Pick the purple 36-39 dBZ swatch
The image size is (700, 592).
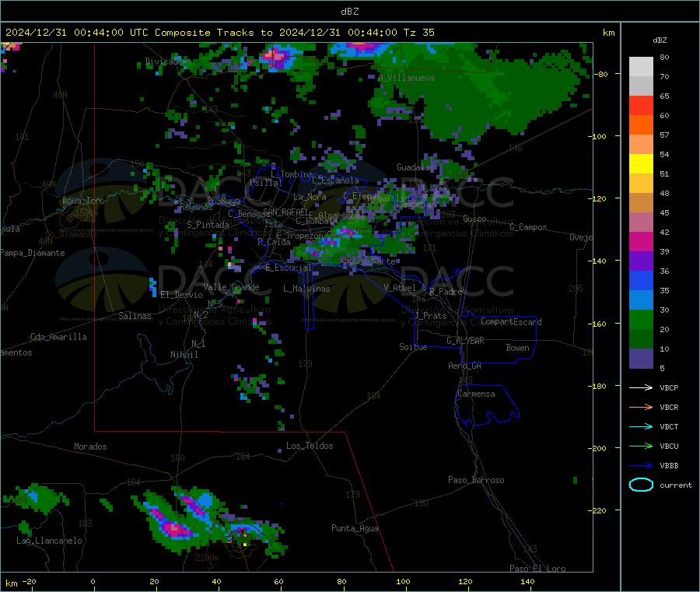pos(641,261)
